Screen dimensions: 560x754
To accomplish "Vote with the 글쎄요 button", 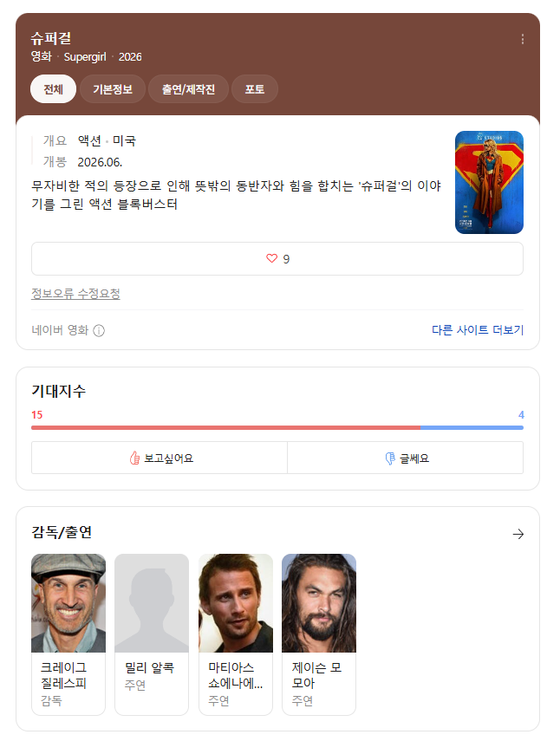I will coord(405,458).
